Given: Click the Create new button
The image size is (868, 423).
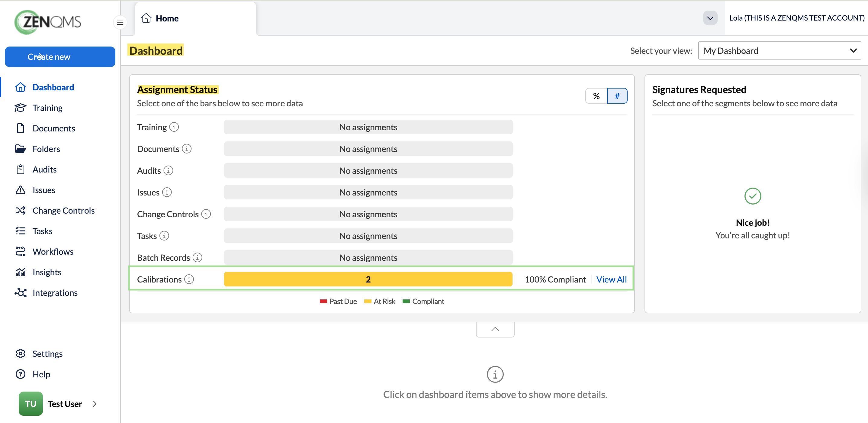Looking at the screenshot, I should [x=60, y=57].
